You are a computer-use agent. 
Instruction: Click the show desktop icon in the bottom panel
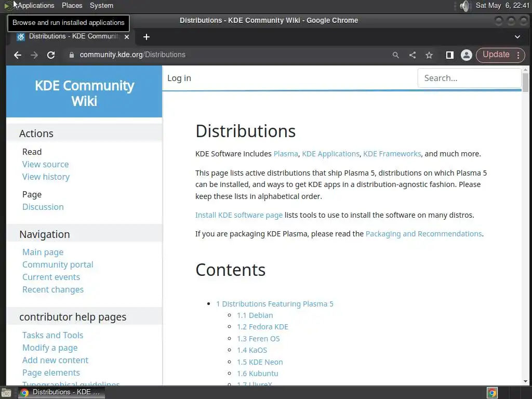[6, 393]
